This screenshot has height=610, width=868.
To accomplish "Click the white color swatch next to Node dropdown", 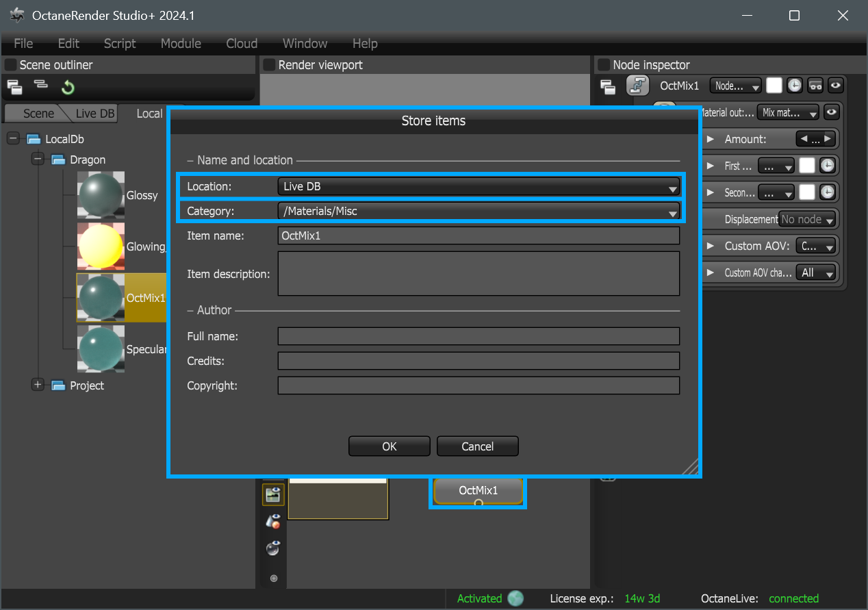I will pos(774,86).
